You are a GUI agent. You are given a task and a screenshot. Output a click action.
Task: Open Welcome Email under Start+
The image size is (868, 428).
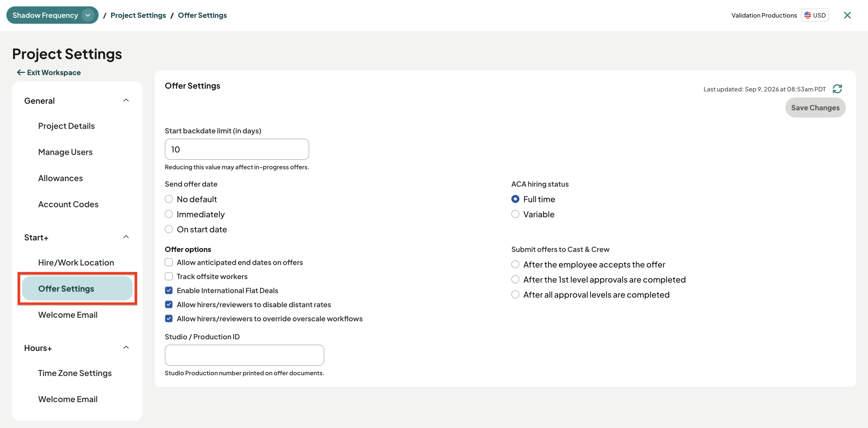pos(68,315)
